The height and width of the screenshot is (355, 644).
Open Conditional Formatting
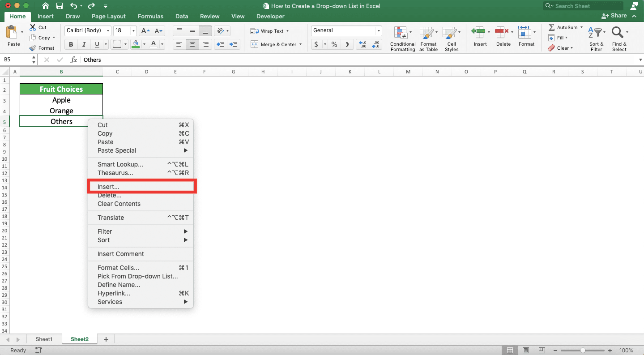click(403, 38)
